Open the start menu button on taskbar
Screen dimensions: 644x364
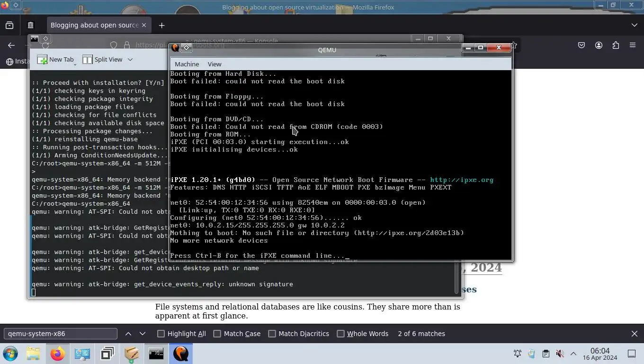(x=10, y=354)
